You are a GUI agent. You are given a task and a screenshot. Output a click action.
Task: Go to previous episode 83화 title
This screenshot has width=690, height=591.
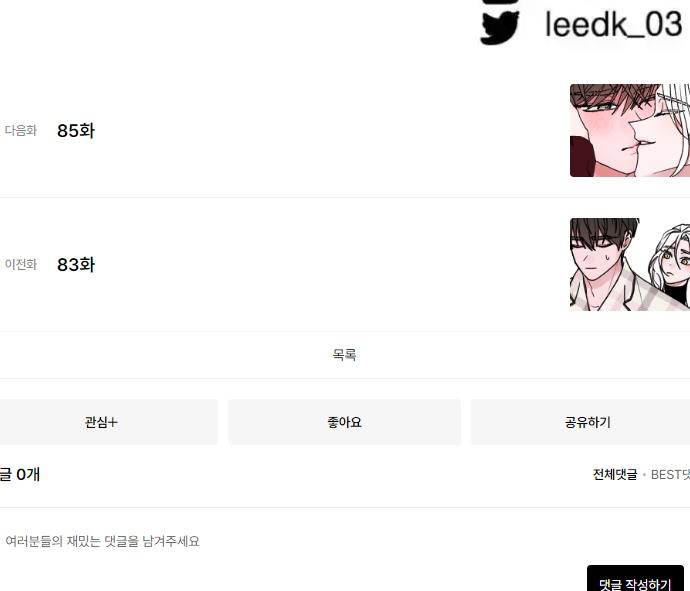pos(76,264)
